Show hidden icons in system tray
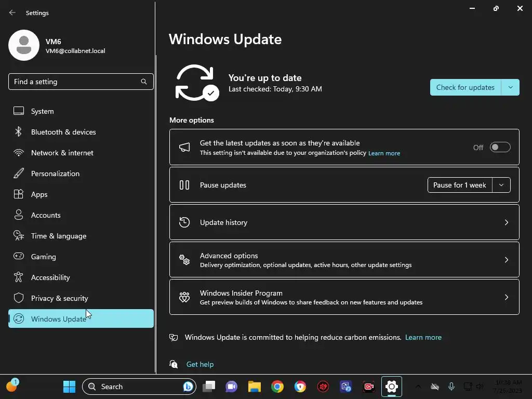The image size is (532, 399). point(418,387)
